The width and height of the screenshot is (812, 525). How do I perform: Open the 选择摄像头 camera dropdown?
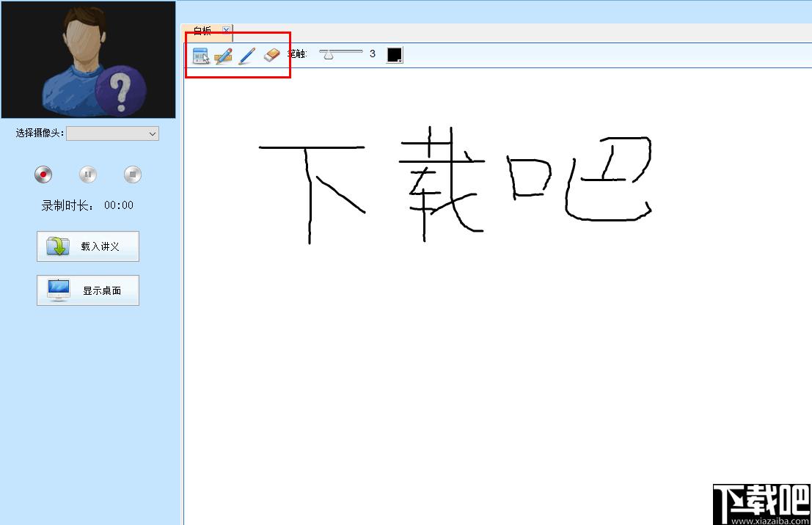click(112, 133)
